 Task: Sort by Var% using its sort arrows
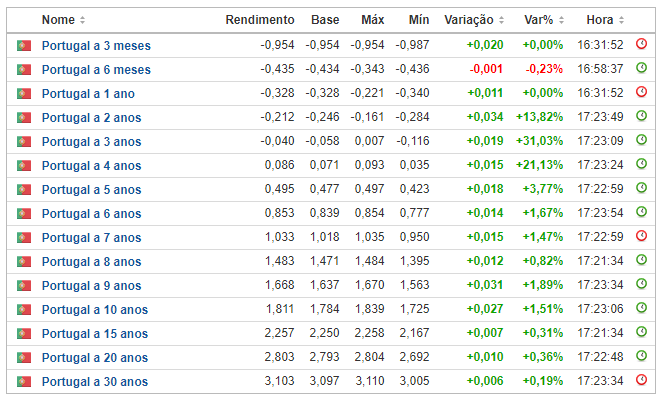pos(561,20)
